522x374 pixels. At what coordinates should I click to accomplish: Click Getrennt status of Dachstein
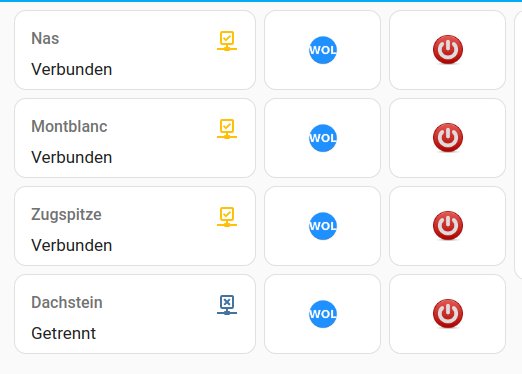tap(63, 333)
